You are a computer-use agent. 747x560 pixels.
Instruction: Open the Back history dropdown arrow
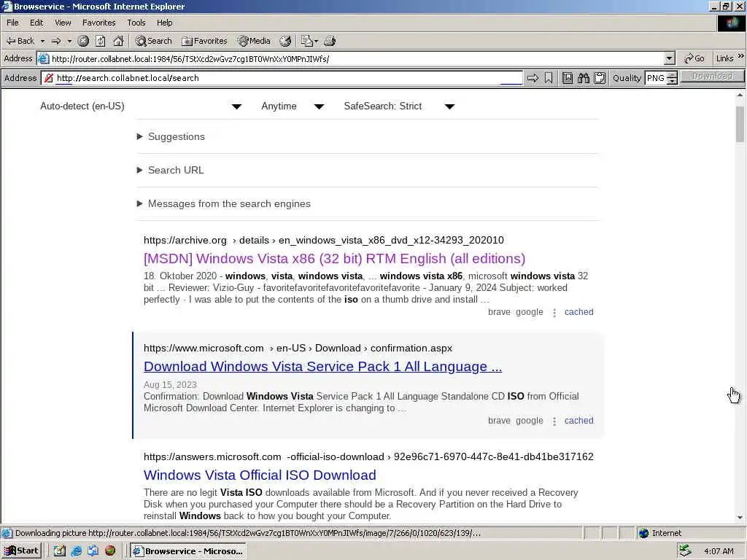[42, 41]
